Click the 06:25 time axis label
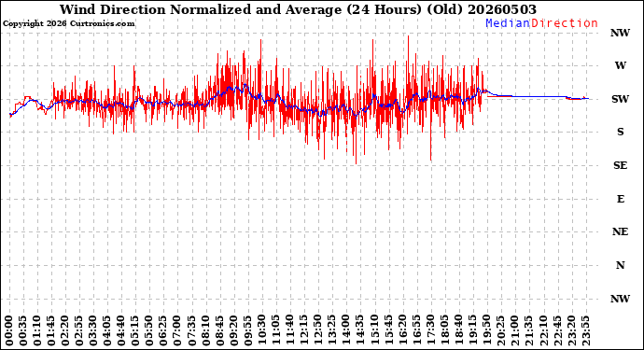The width and height of the screenshot is (644, 350). [x=164, y=331]
